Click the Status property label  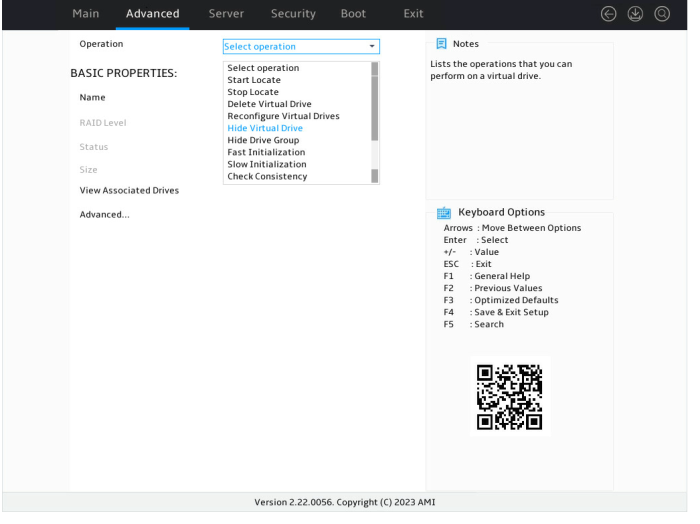pos(95,149)
